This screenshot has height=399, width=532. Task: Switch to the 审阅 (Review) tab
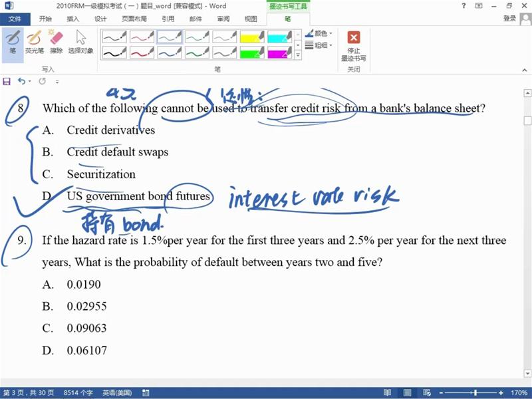(223, 19)
